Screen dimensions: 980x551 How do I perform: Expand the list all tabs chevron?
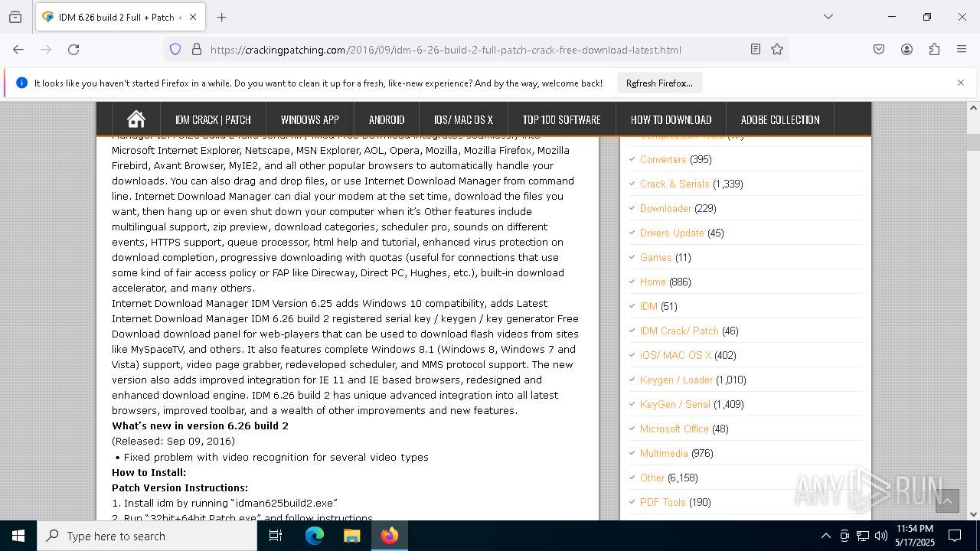click(828, 17)
